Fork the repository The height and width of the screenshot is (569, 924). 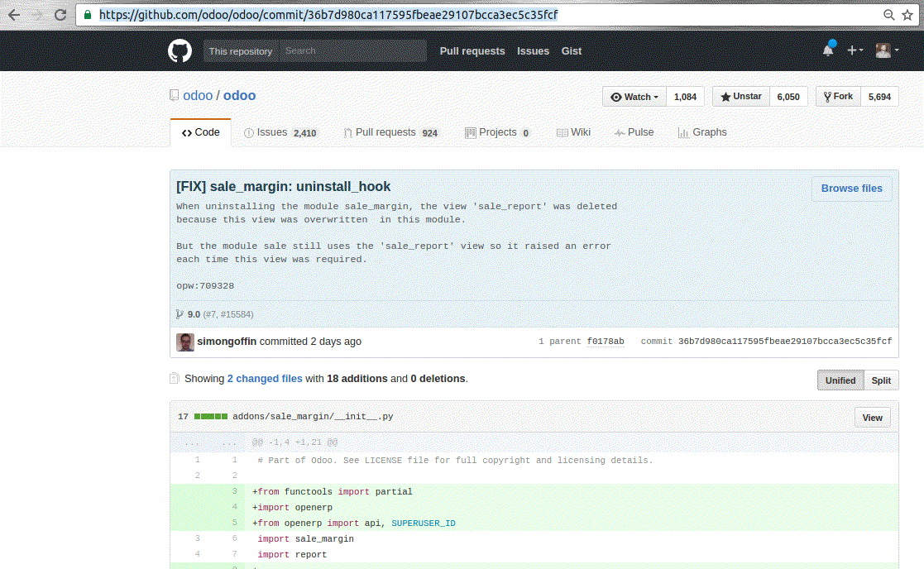[x=838, y=97]
